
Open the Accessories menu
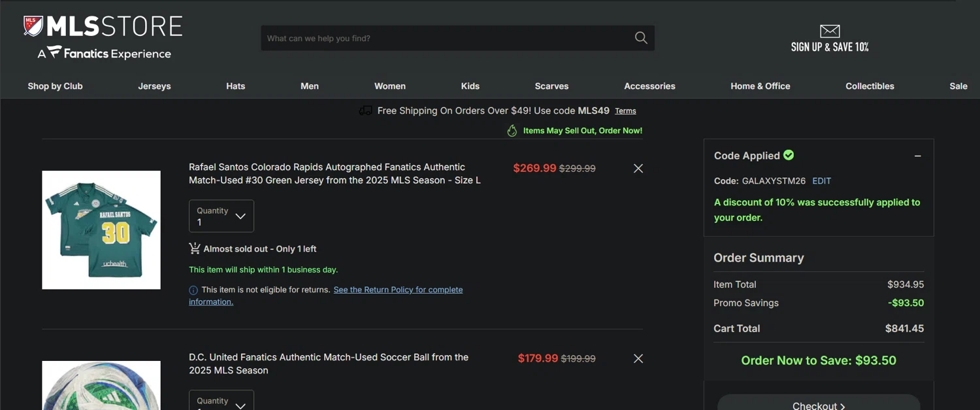649,86
